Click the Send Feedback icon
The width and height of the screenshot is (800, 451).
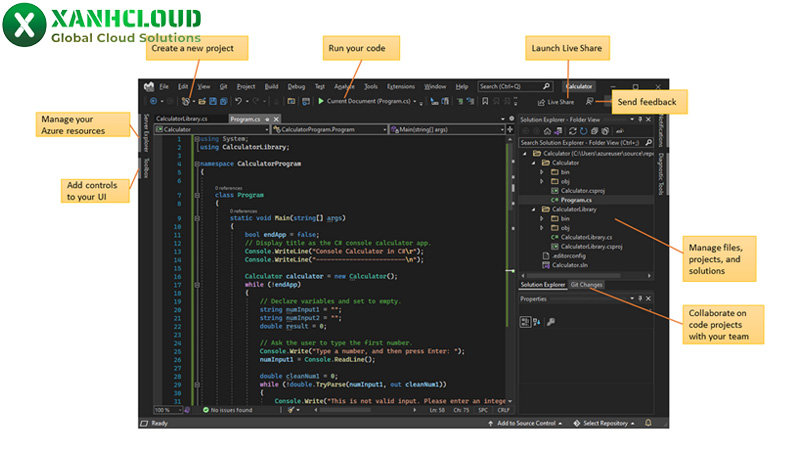click(x=590, y=102)
